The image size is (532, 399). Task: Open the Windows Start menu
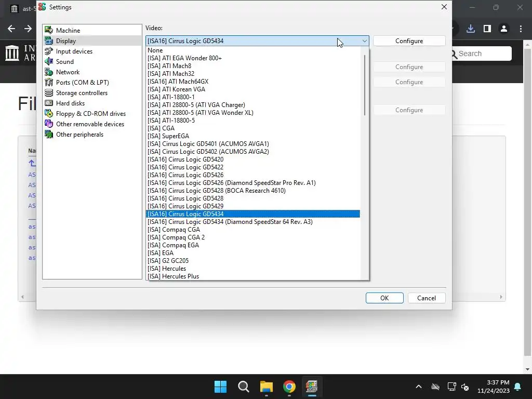click(x=220, y=387)
